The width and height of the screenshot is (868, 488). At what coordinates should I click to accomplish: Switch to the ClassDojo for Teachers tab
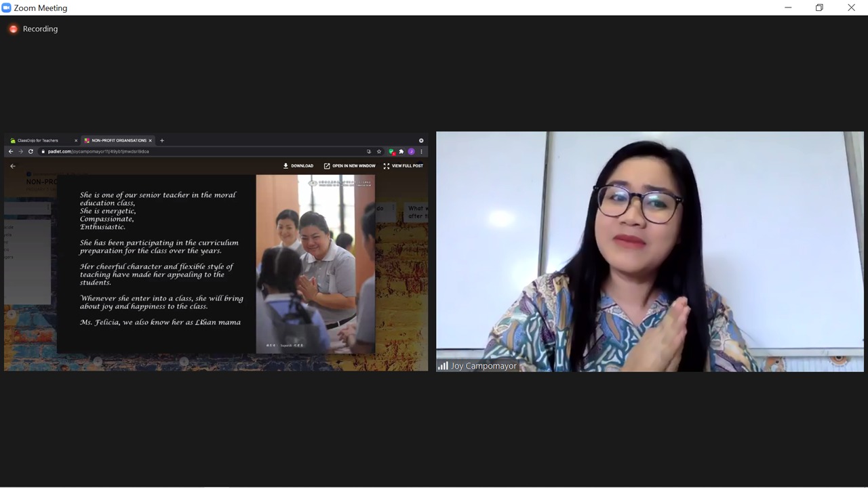tap(42, 140)
